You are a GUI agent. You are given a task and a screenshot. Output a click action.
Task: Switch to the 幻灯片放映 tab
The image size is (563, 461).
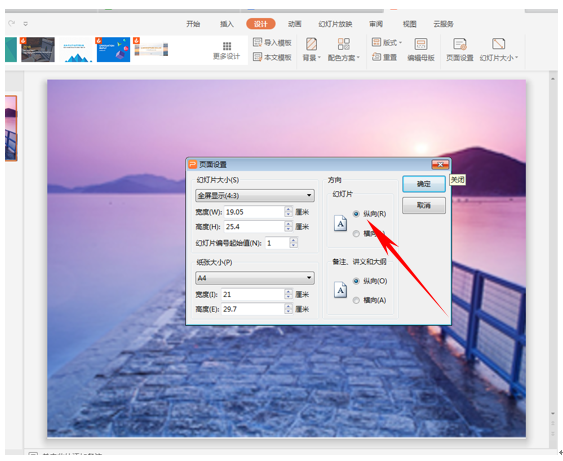click(335, 24)
